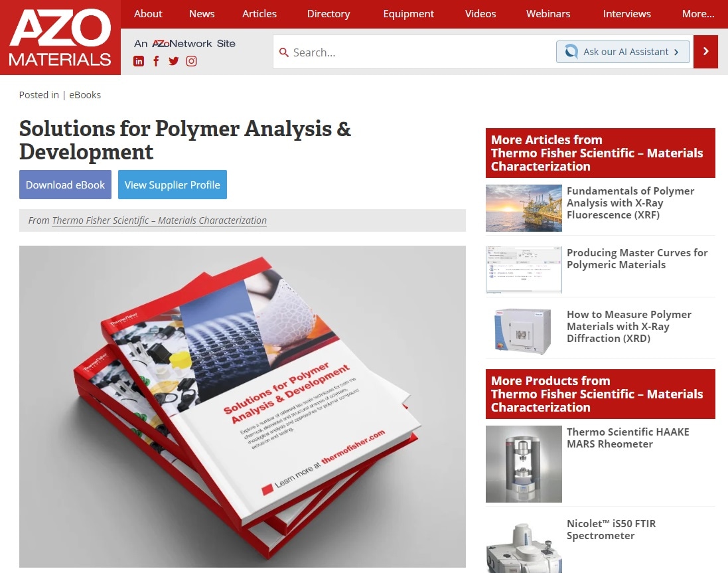
Task: Click the offshore oil rig thumbnail
Action: [x=524, y=208]
